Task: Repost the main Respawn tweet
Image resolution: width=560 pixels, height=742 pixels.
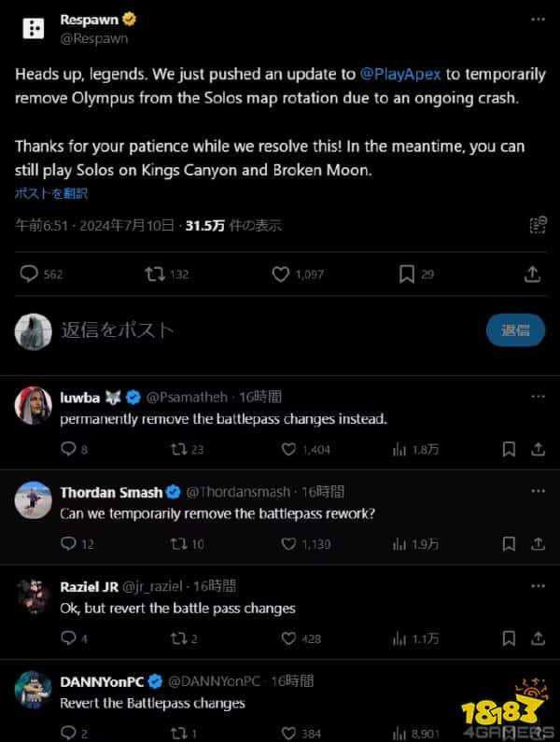Action: (155, 274)
